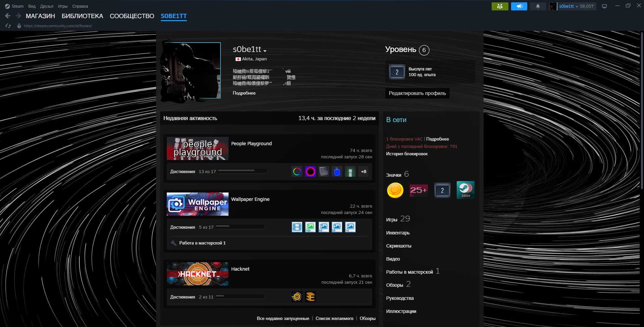
Task: Expand the s0be1tt profile name dropdown
Action: point(265,51)
